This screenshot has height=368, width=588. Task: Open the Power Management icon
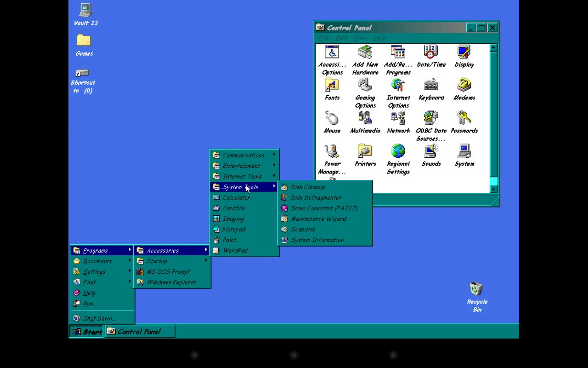[332, 151]
